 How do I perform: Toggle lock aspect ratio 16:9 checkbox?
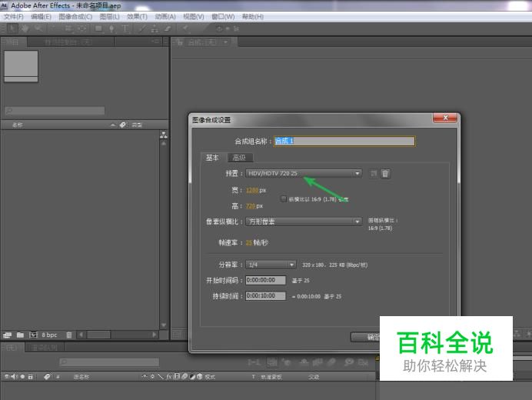284,198
